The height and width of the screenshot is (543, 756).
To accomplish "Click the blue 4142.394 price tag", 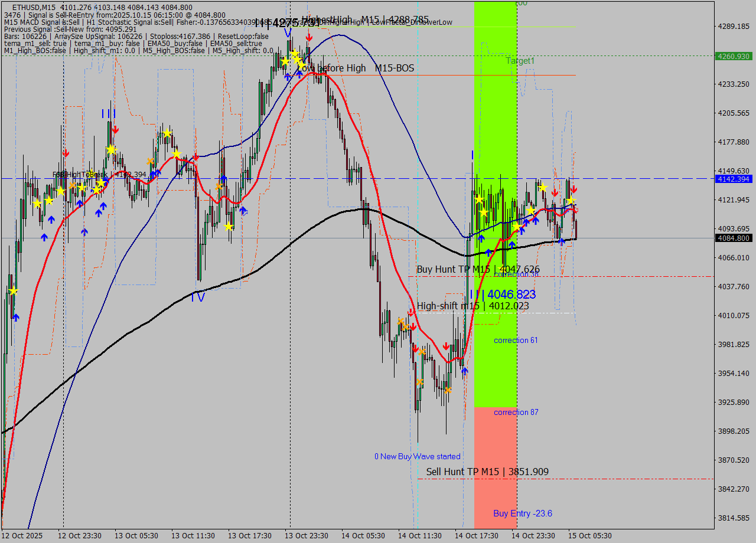I will point(733,179).
